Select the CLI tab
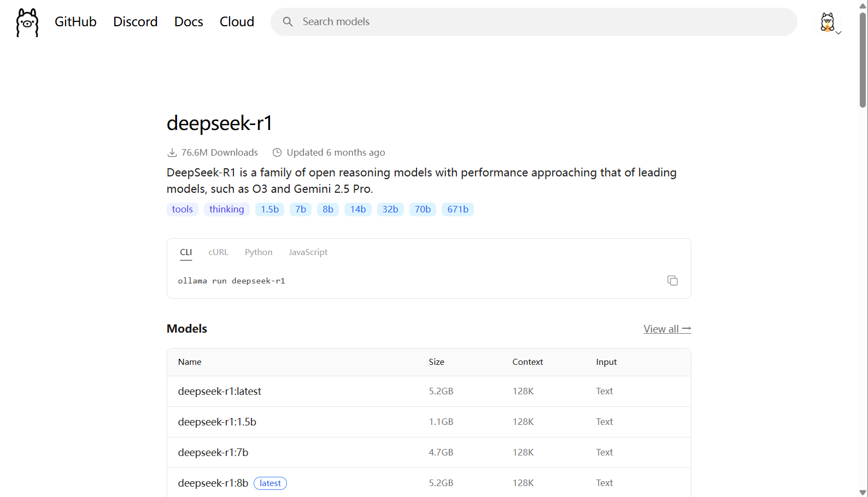Viewport: 868px width, 497px height. 186,252
